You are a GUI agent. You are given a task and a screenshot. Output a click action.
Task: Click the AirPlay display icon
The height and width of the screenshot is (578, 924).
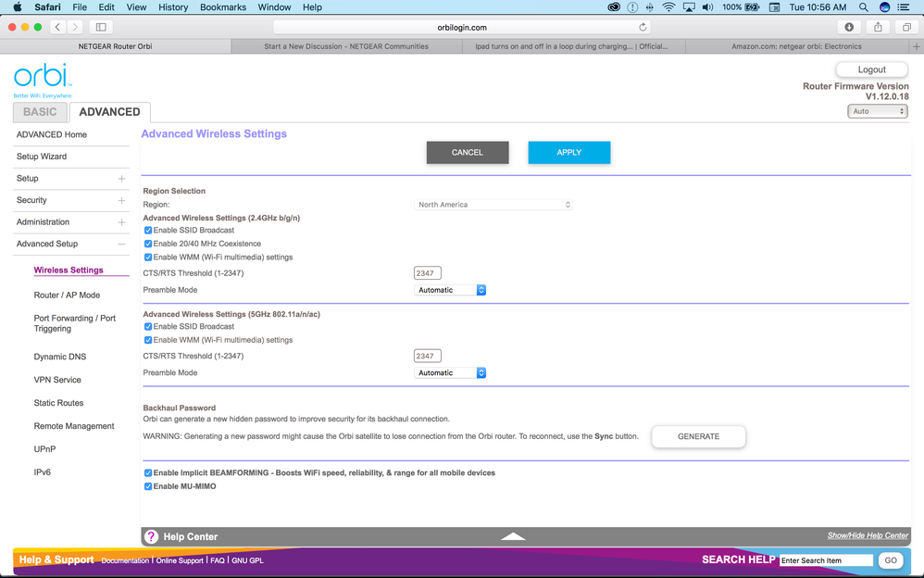[688, 7]
